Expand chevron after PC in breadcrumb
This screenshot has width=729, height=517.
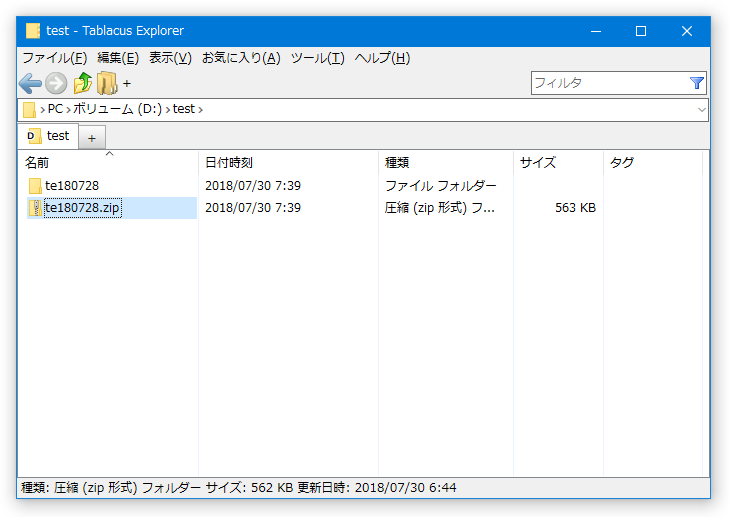[x=68, y=110]
